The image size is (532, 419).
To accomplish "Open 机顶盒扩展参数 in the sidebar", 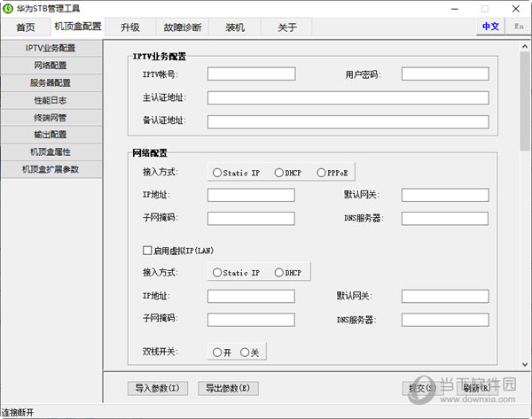I will click(51, 169).
